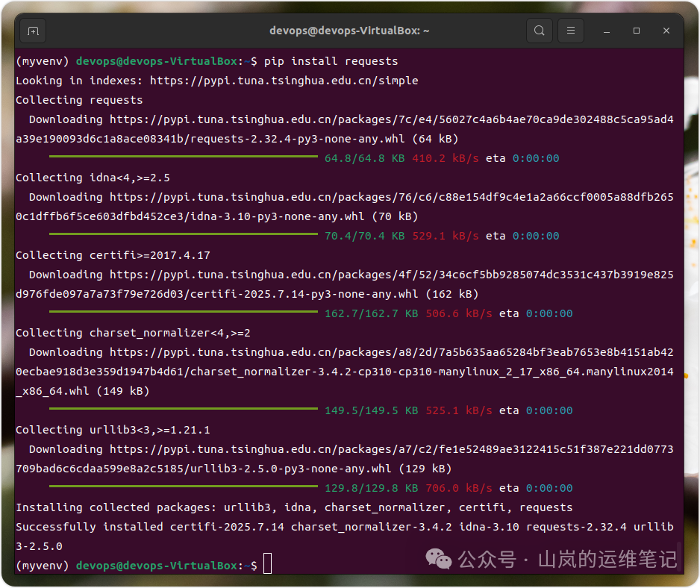
Task: Click the 162.7/162.7 KB progress bar
Action: (x=184, y=313)
